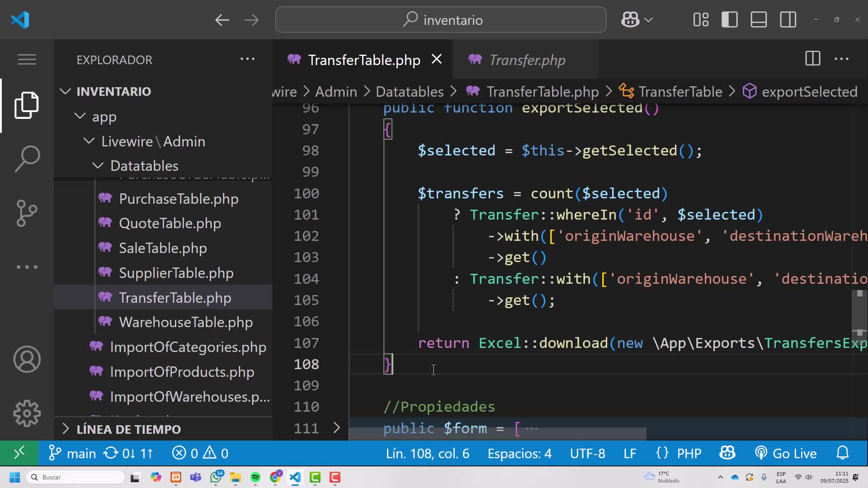The height and width of the screenshot is (488, 868).
Task: Unfold line 111 code block
Action: pyautogui.click(x=336, y=428)
